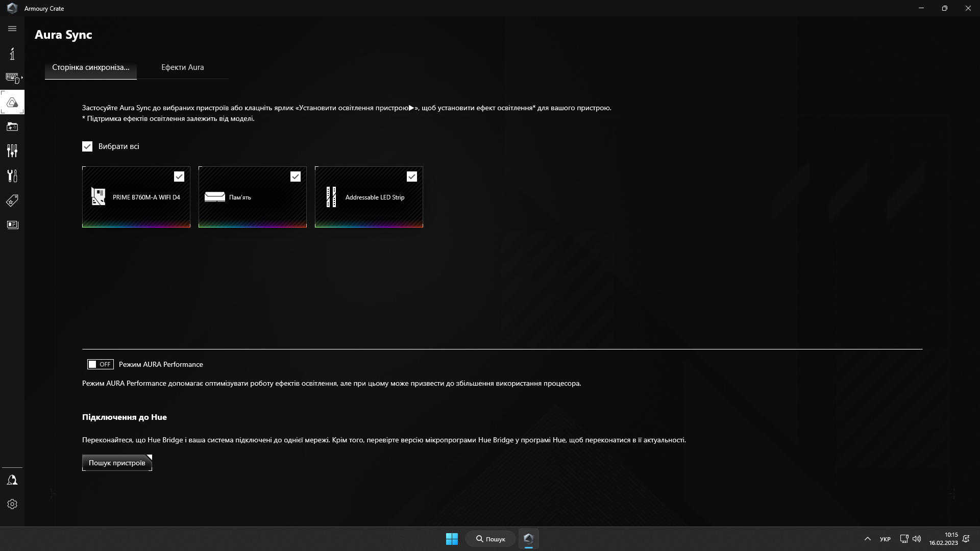Uncheck the Addressable LED Strip checkbox
The image size is (980, 551).
pyautogui.click(x=412, y=177)
